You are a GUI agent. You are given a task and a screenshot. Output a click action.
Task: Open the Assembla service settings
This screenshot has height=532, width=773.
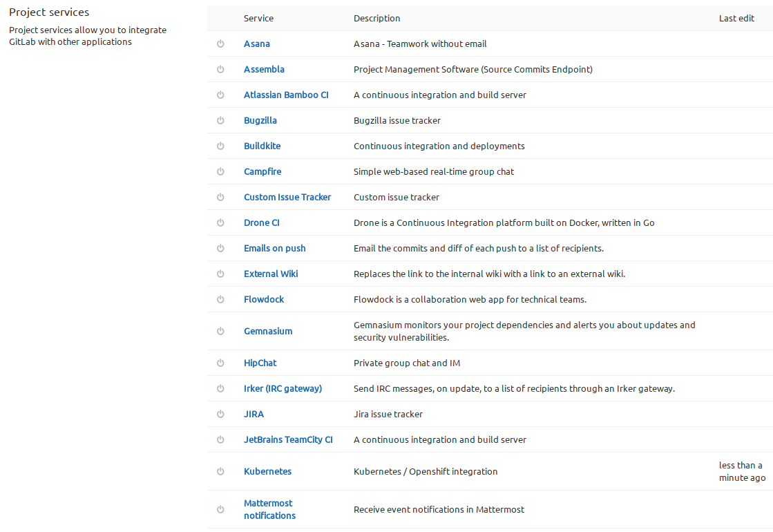pyautogui.click(x=264, y=69)
